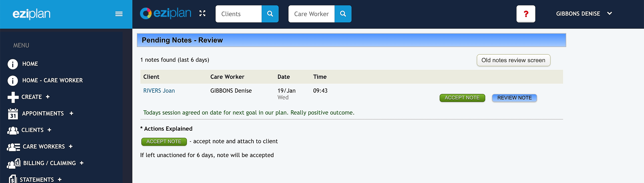Click into the Clients search field
Image resolution: width=644 pixels, height=183 pixels.
pos(238,14)
